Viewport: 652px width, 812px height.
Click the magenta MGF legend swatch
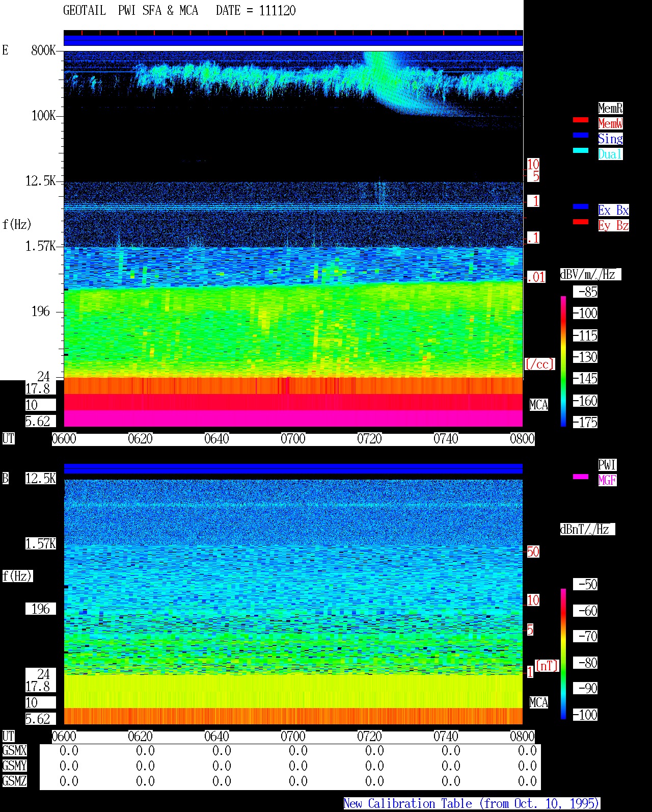[x=581, y=477]
